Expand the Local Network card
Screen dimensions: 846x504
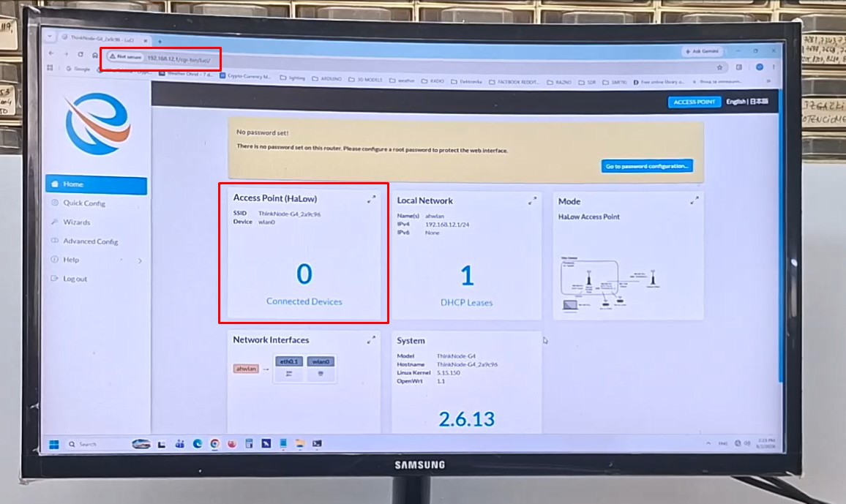pyautogui.click(x=532, y=201)
